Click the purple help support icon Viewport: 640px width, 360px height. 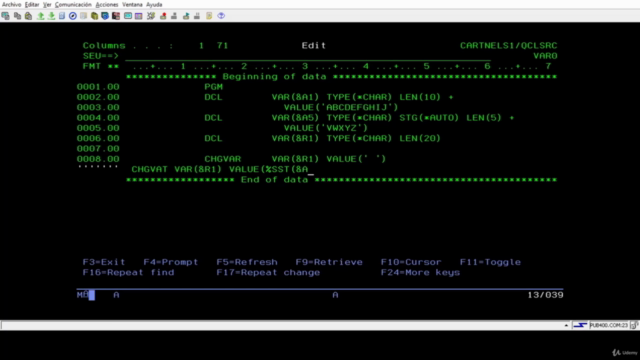click(x=221, y=16)
